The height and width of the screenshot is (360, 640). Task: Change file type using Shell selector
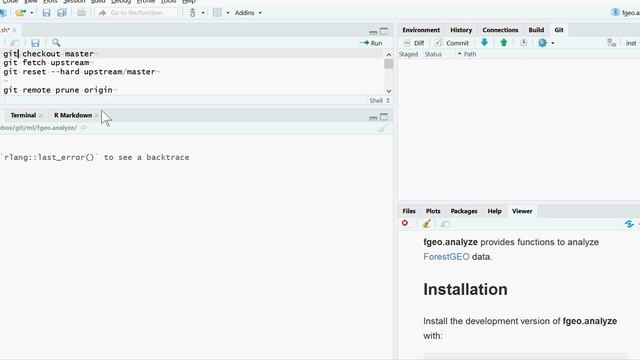click(380, 100)
